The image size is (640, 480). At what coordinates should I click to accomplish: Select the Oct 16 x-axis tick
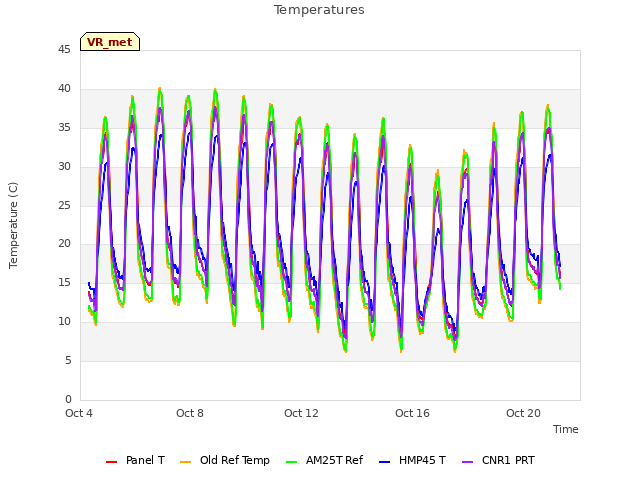[412, 413]
